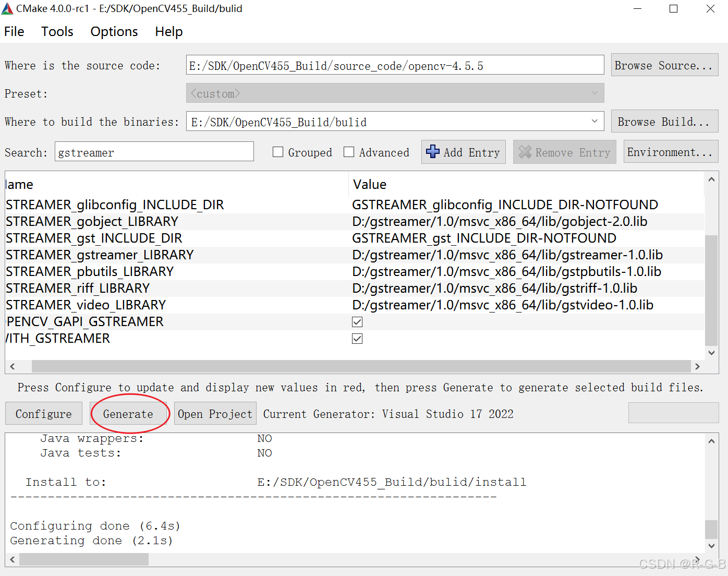Click value path ending gobject-2.0.lib
728x576 pixels.
[x=500, y=221]
